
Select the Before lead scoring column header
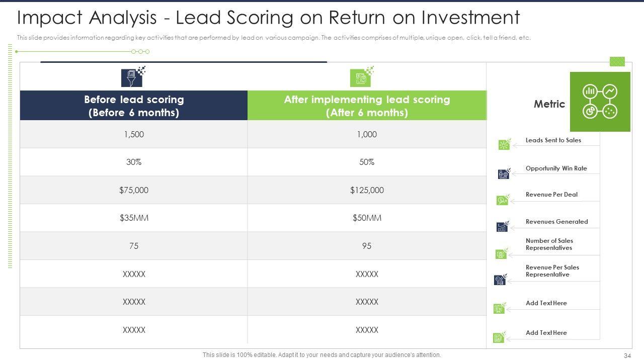click(134, 106)
